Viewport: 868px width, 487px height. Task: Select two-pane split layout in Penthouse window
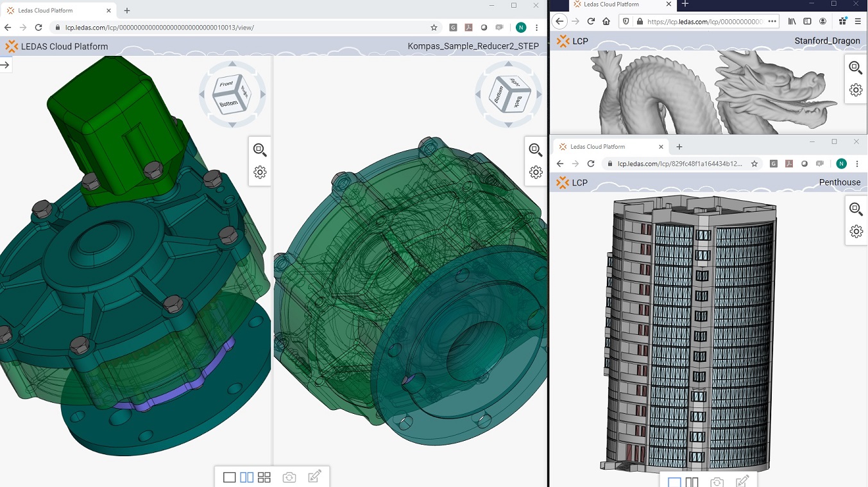tap(692, 482)
